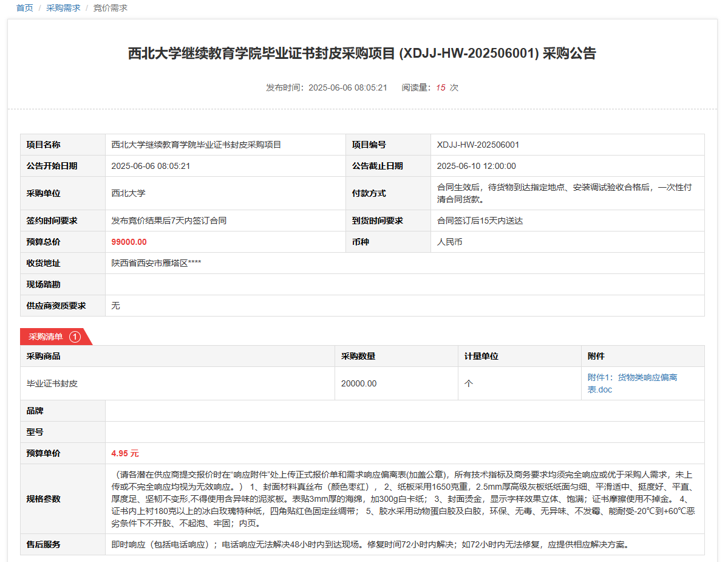Click the unit price 4.95 元
Image resolution: width=728 pixels, height=562 pixels.
coord(125,453)
